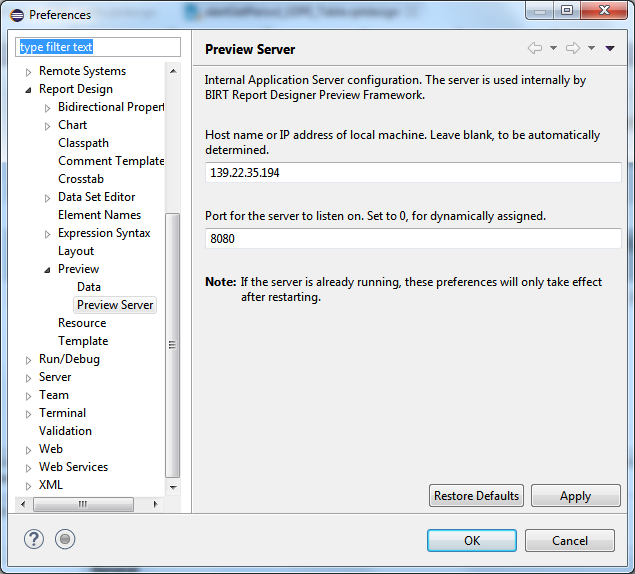Select Template in the tree

click(83, 341)
